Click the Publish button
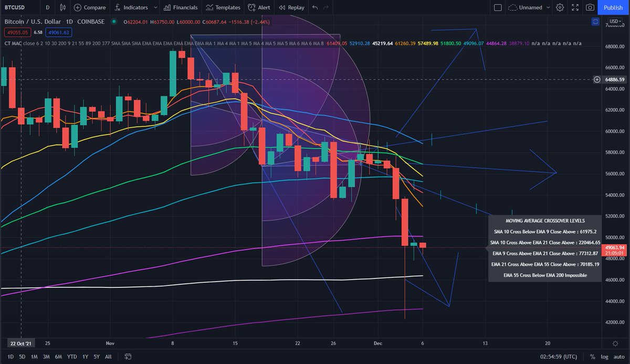The width and height of the screenshot is (630, 364). coord(613,7)
